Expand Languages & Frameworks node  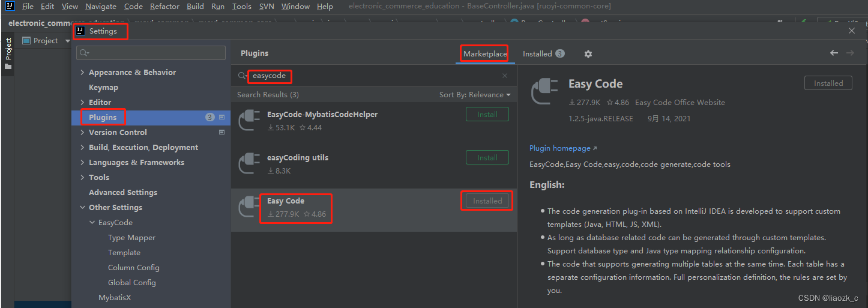click(83, 163)
